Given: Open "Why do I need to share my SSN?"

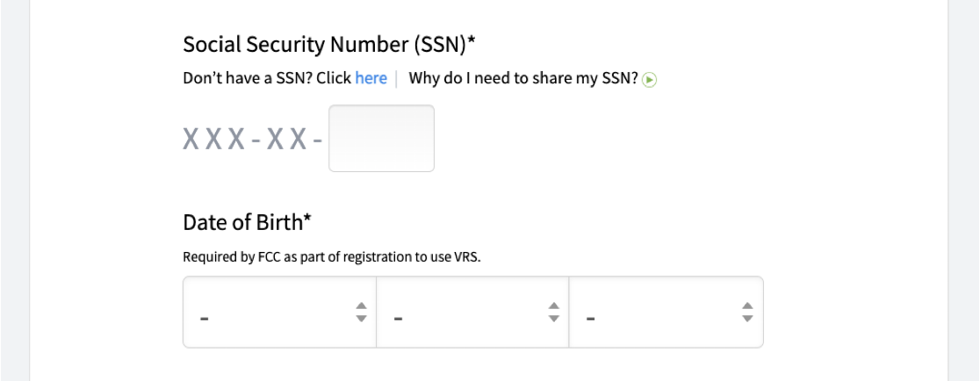Looking at the screenshot, I should click(523, 78).
